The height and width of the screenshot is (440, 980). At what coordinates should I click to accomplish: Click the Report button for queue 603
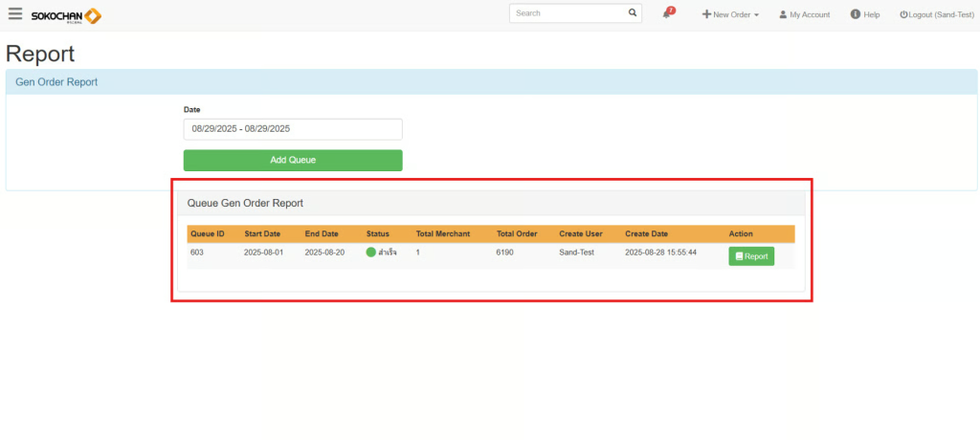tap(751, 256)
